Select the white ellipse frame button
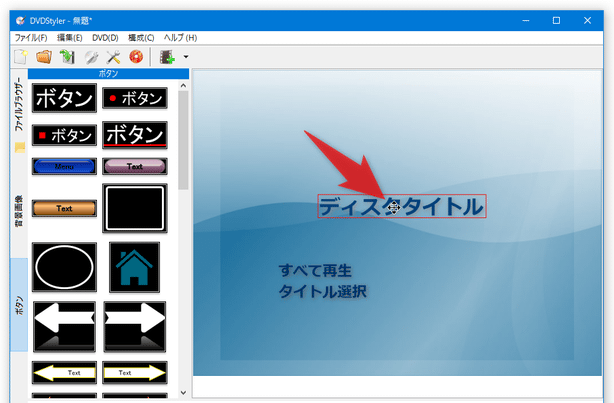Viewport: 614px width, 403px height. (64, 267)
